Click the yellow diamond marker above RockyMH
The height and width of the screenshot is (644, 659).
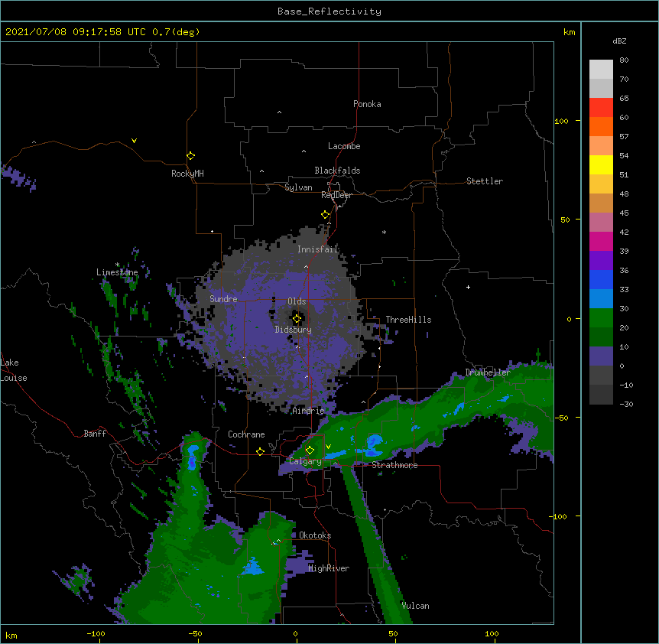click(x=190, y=156)
